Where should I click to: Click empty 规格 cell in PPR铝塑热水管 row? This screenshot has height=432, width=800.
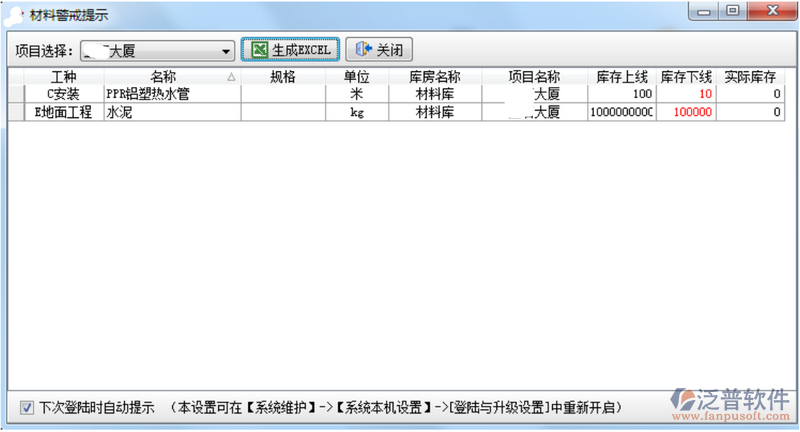[283, 94]
